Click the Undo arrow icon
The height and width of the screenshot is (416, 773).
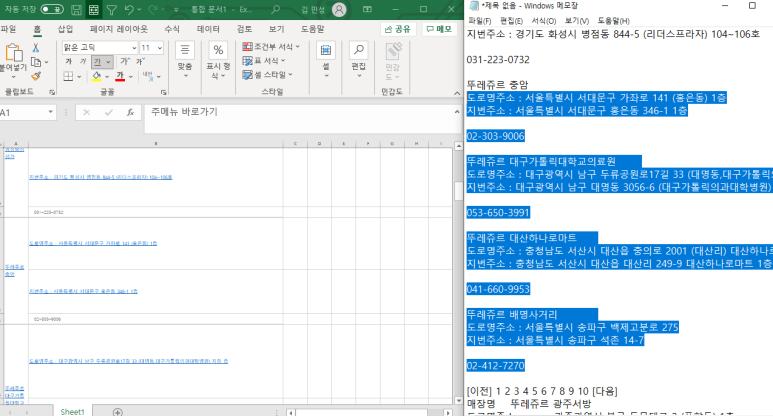[x=129, y=9]
